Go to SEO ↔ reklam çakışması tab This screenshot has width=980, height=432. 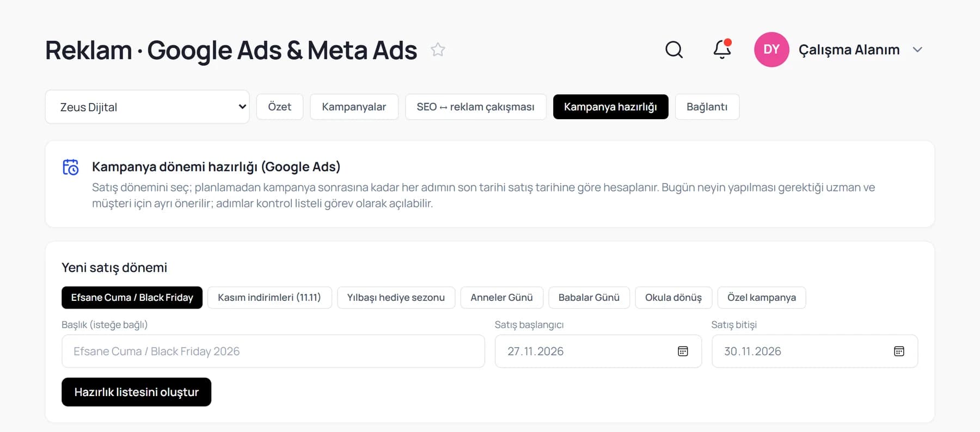click(475, 107)
